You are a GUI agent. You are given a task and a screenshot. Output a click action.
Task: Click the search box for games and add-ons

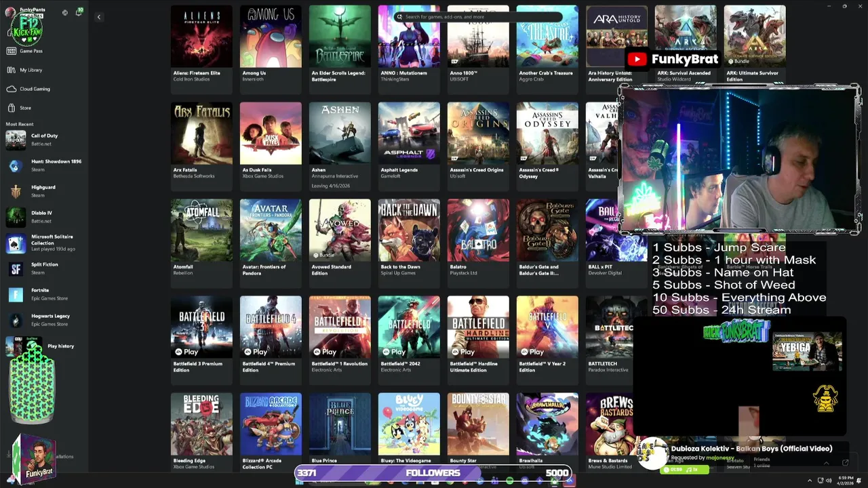479,17
